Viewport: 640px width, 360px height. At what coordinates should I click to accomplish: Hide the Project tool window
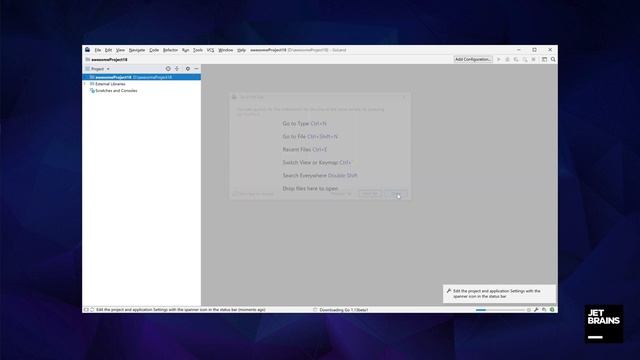click(196, 69)
